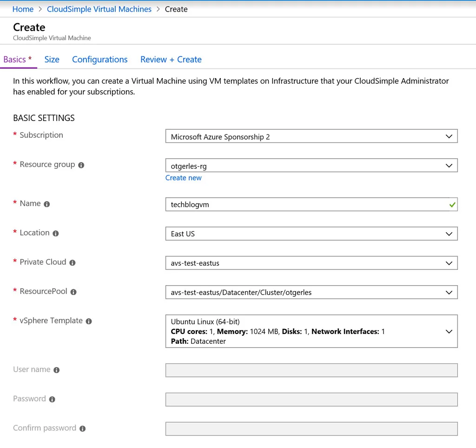The height and width of the screenshot is (448, 476).
Task: Expand the vSphere Template dropdown
Action: (449, 331)
